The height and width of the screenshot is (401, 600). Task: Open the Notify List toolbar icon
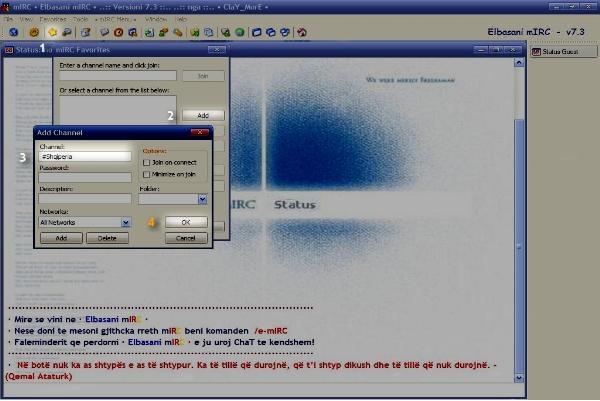point(226,33)
